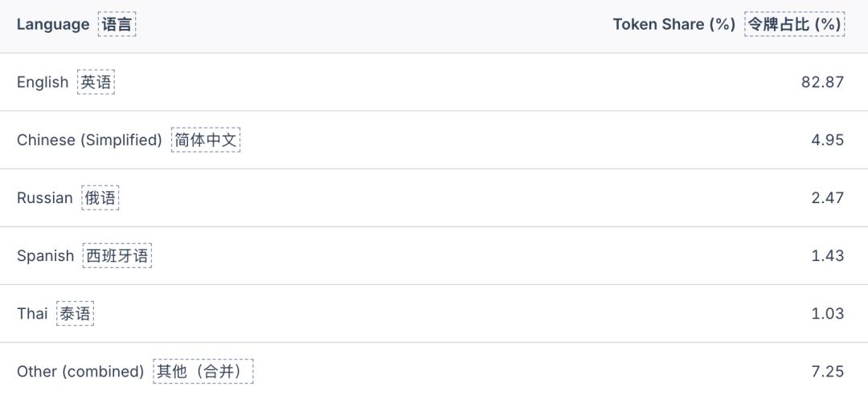Select the Spanish row label
868x403 pixels.
pyautogui.click(x=45, y=255)
